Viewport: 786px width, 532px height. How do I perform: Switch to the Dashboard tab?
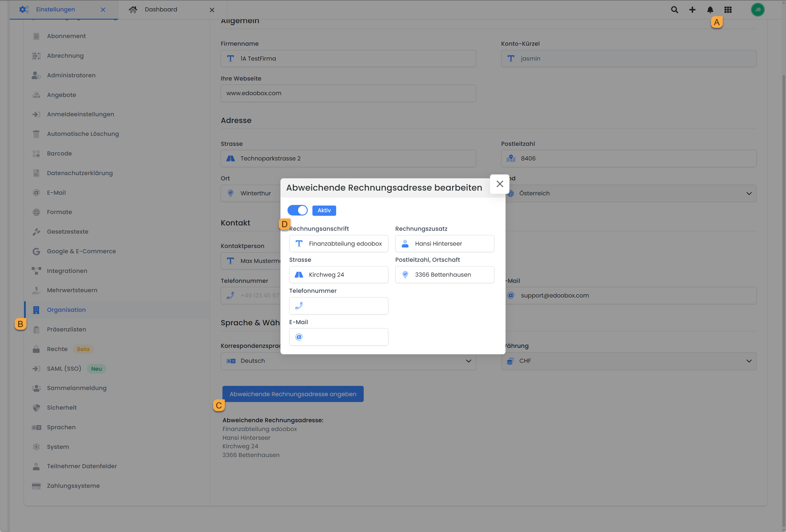pyautogui.click(x=161, y=10)
